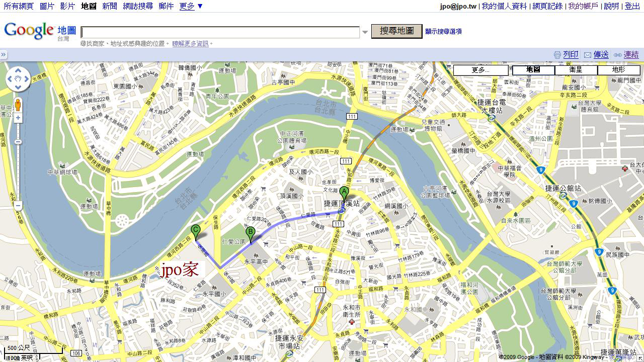Click the 傳送 send link
644x362 pixels.
[601, 55]
